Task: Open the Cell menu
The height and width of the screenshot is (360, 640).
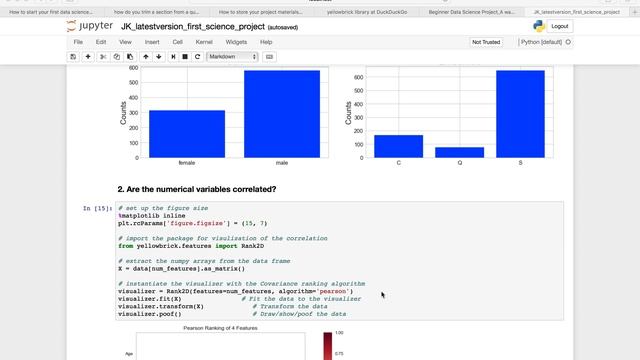Action: 178,42
